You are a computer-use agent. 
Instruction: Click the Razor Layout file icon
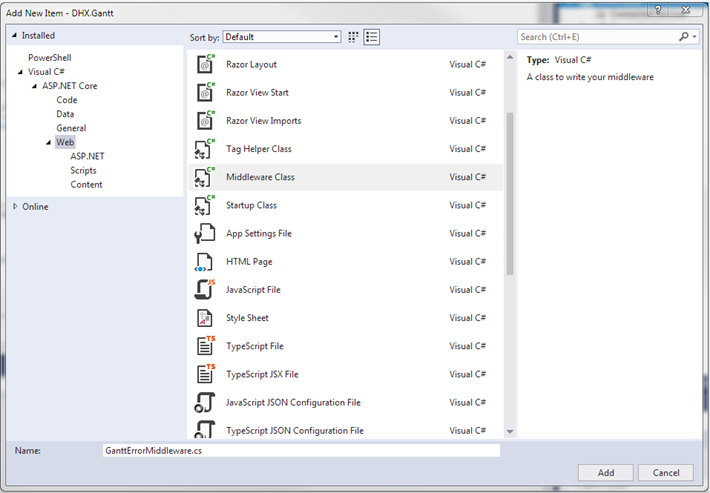(x=204, y=65)
